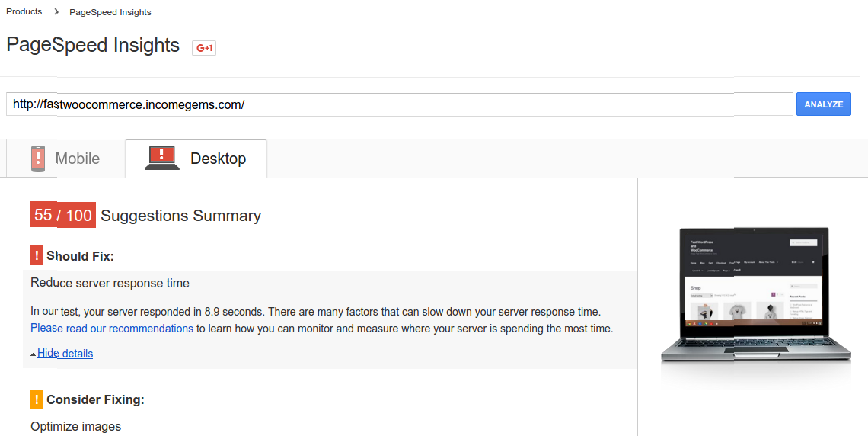
Task: Click the G+1 share button
Action: click(204, 48)
